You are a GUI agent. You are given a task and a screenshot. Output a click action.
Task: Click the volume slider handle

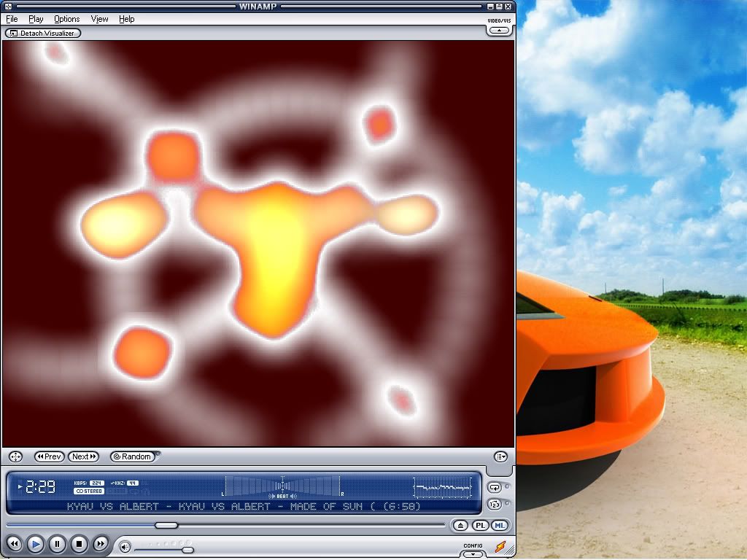[187, 551]
